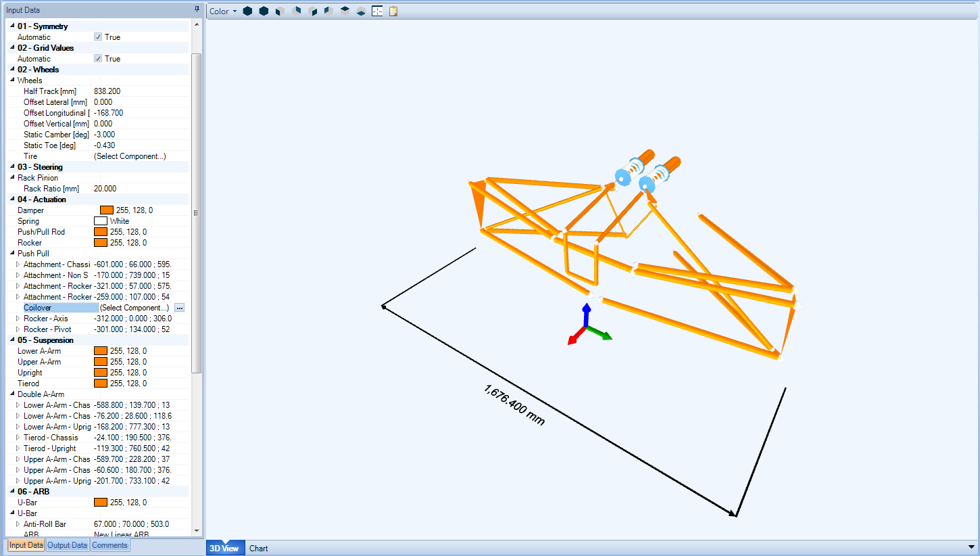The height and width of the screenshot is (556, 980).
Task: Collapse the 06 - ARB section
Action: [x=12, y=492]
